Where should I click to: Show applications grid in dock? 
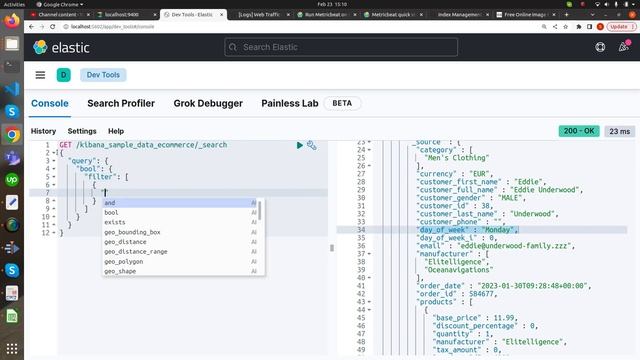point(12,349)
